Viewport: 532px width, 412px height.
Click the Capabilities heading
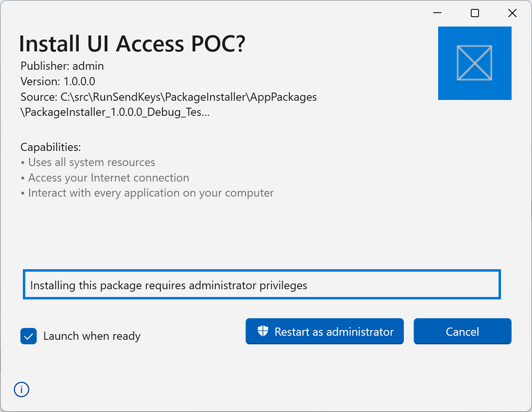[51, 147]
